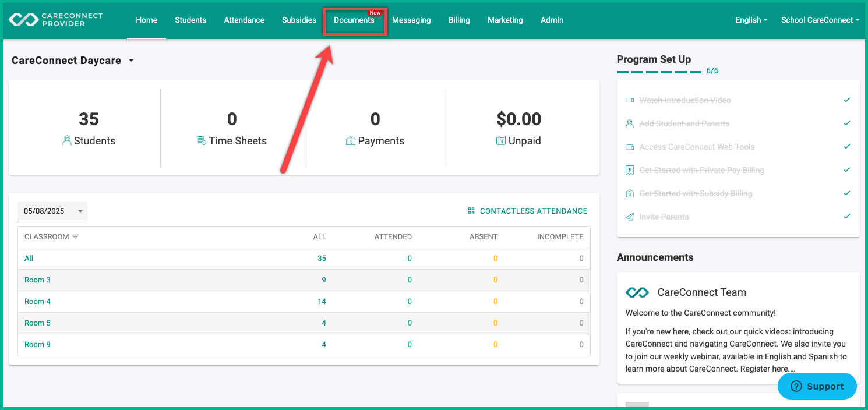868x410 pixels.
Task: Click the Private Pay Billing icon
Action: 630,170
